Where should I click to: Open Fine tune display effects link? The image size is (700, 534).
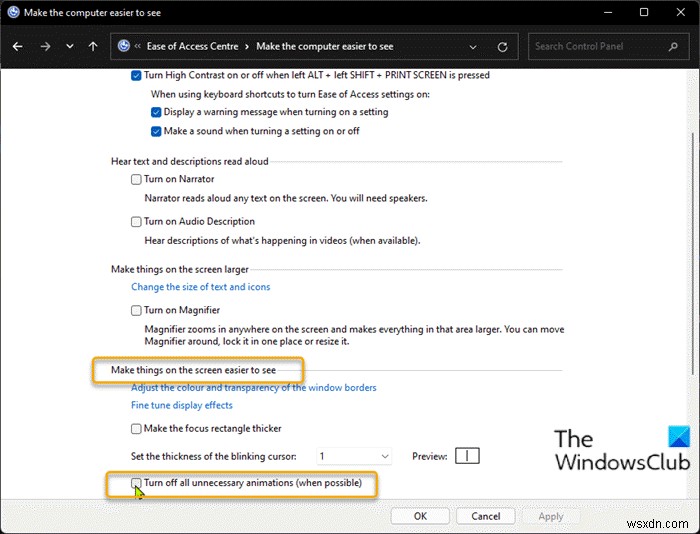click(182, 405)
